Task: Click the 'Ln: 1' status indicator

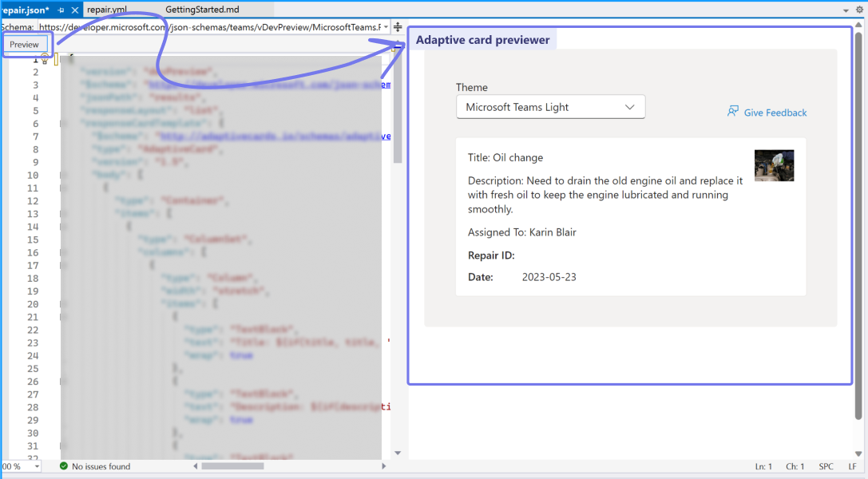Action: [763, 466]
